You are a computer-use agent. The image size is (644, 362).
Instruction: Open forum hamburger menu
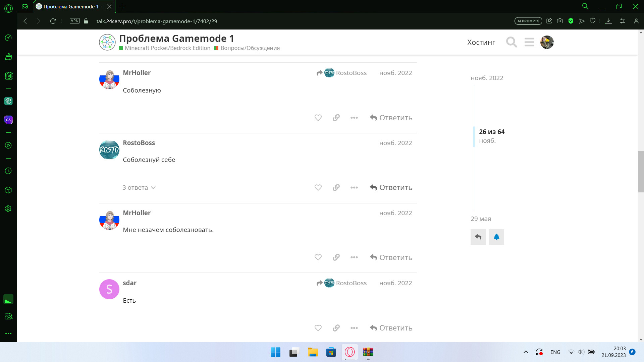pyautogui.click(x=529, y=42)
